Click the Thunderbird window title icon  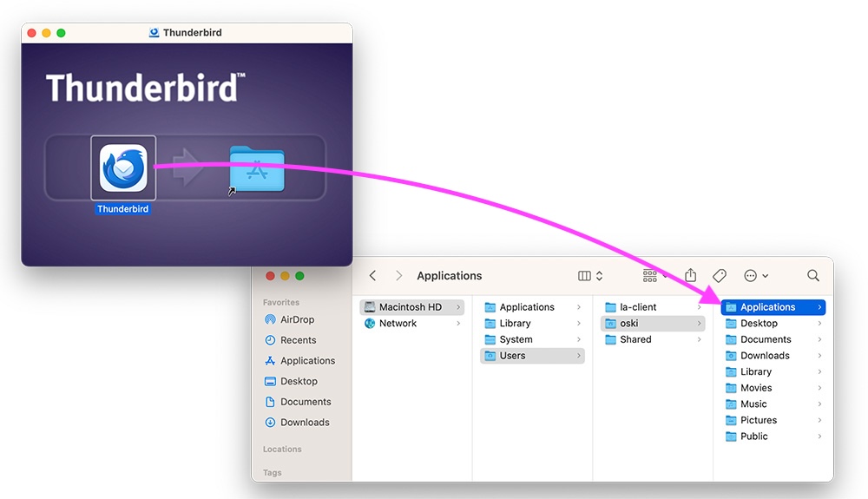coord(154,33)
